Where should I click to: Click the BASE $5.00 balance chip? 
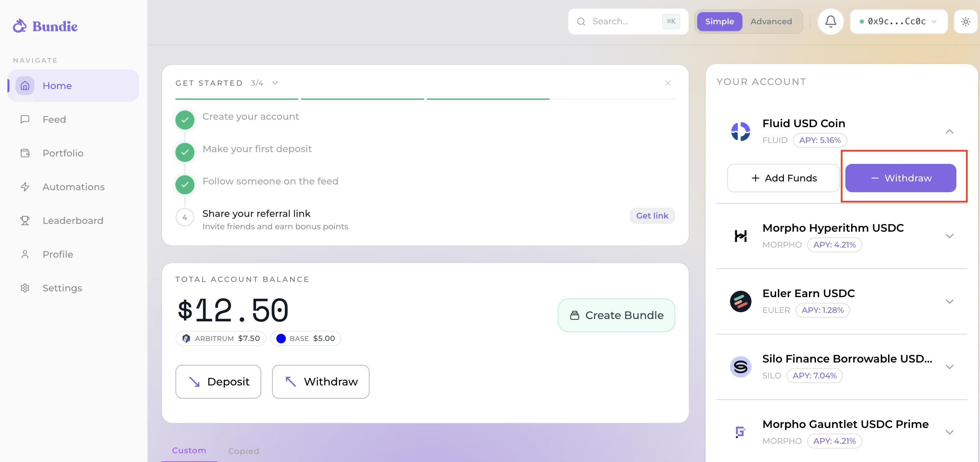coord(305,339)
